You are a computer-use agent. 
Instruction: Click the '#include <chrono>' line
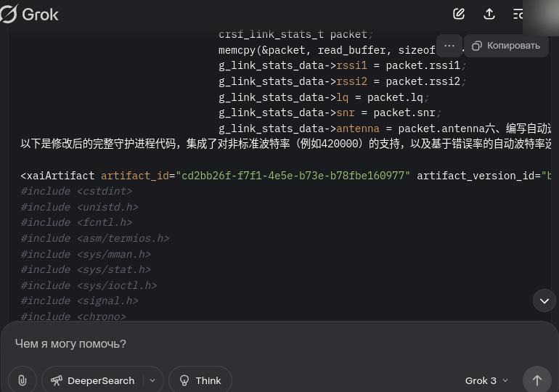click(73, 317)
